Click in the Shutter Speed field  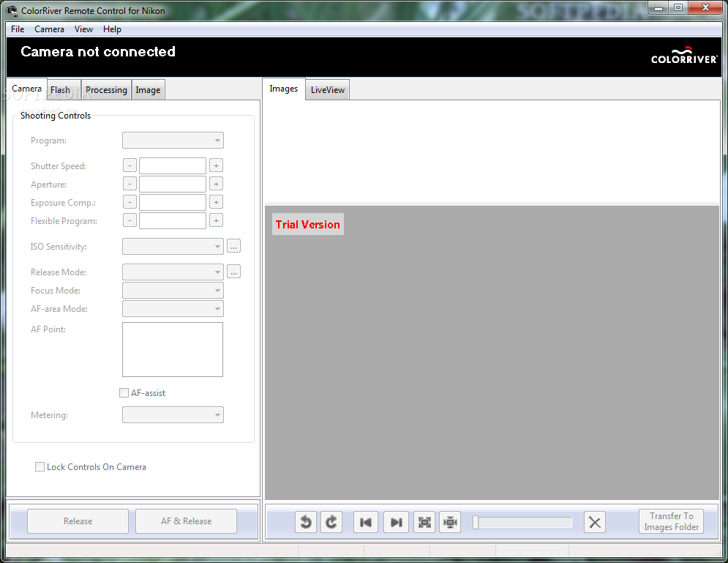click(x=173, y=165)
